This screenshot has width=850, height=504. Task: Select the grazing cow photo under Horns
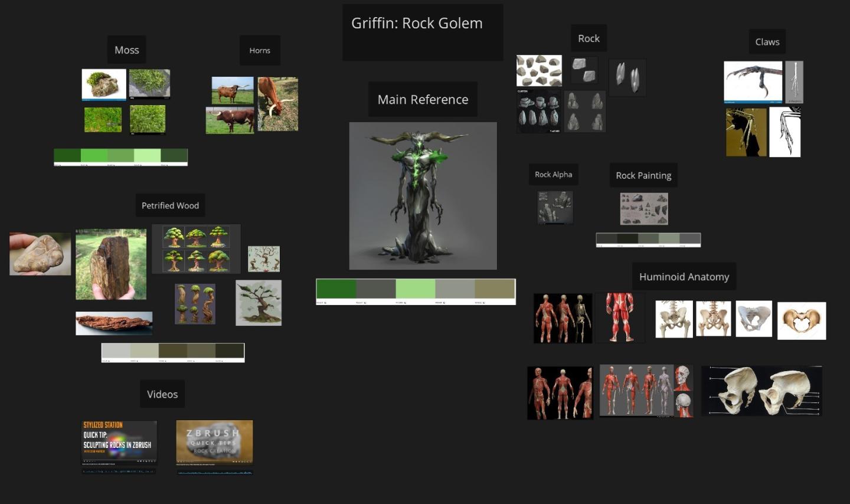tap(277, 104)
